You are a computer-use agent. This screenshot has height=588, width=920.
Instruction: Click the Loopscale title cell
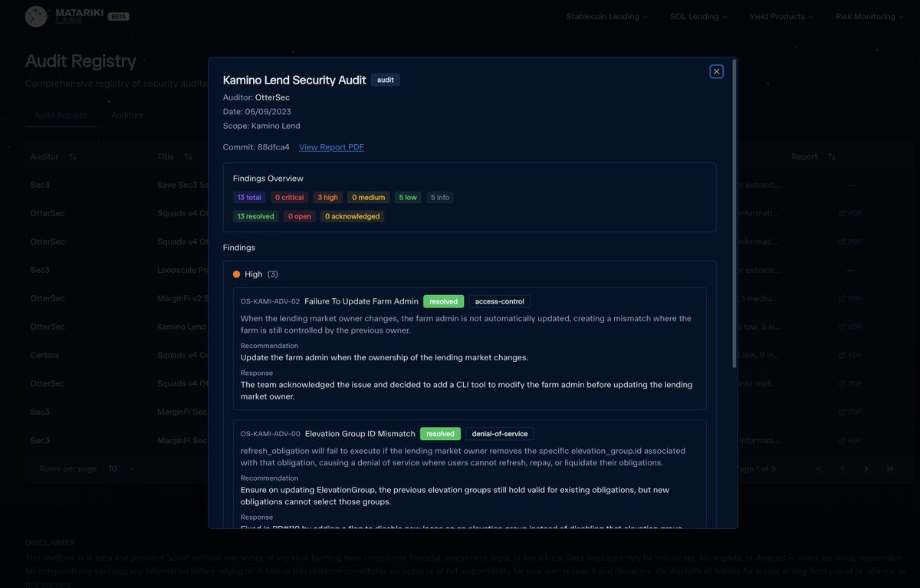182,270
